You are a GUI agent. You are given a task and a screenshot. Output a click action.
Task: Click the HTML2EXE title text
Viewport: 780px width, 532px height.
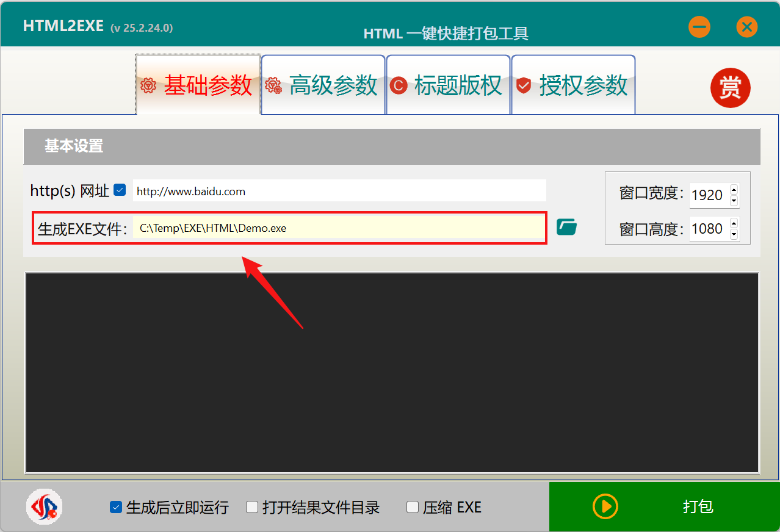pos(63,26)
